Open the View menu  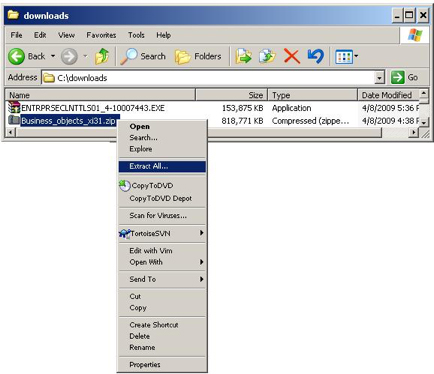tap(66, 35)
